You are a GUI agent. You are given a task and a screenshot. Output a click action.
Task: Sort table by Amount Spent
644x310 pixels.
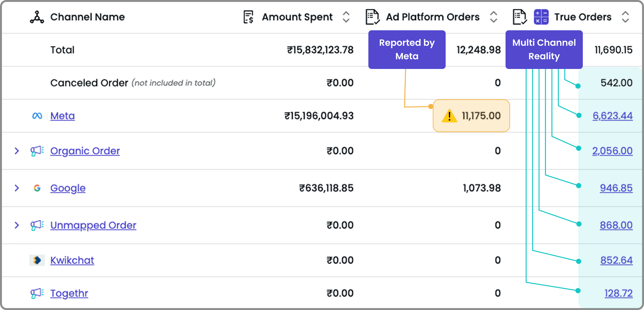click(346, 17)
